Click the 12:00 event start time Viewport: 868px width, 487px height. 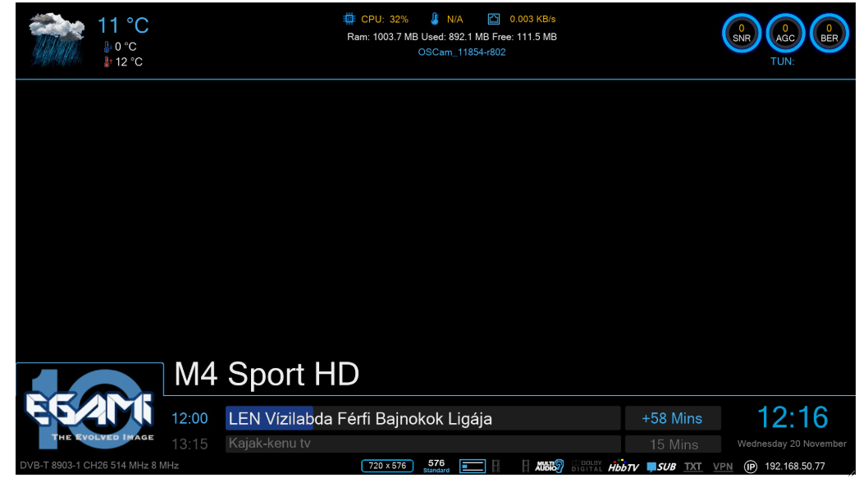[x=190, y=418]
